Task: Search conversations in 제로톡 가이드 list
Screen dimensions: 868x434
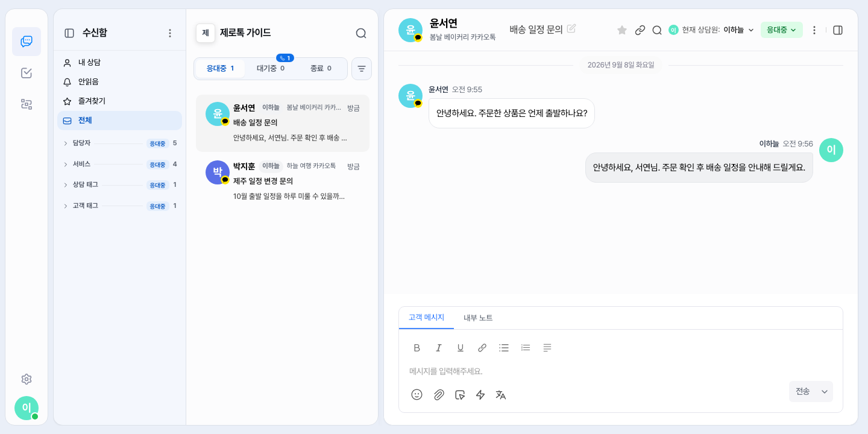Action: tap(361, 33)
